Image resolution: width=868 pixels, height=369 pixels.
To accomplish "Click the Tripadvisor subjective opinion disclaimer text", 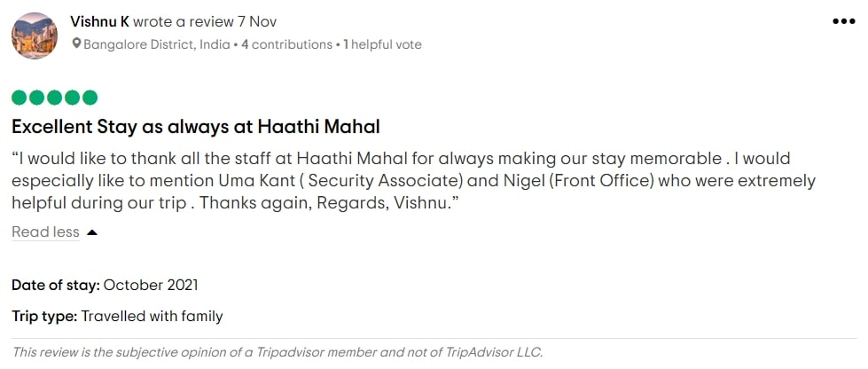I will (278, 352).
